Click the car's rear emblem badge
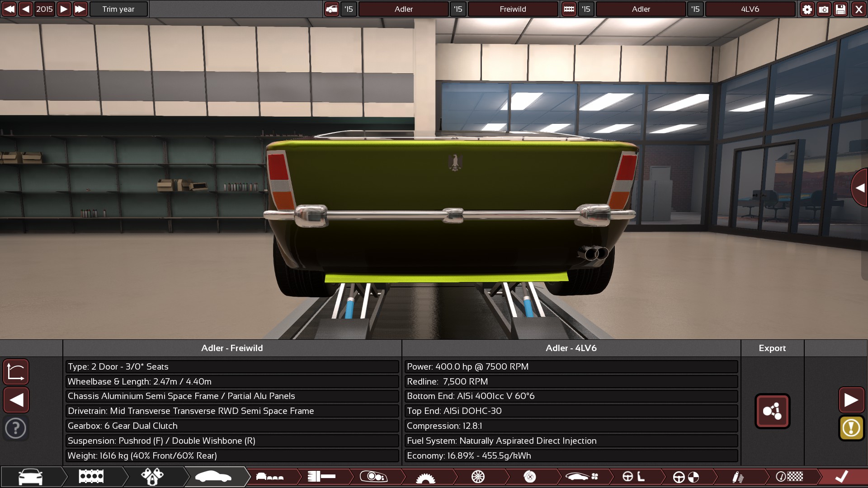This screenshot has width=868, height=488. coord(455,162)
